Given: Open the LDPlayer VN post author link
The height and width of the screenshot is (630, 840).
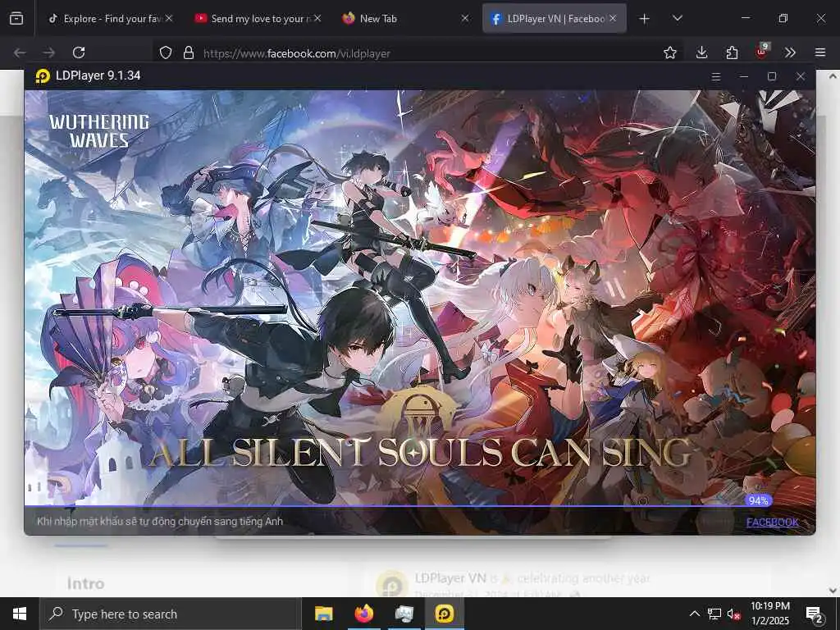Looking at the screenshot, I should [450, 578].
